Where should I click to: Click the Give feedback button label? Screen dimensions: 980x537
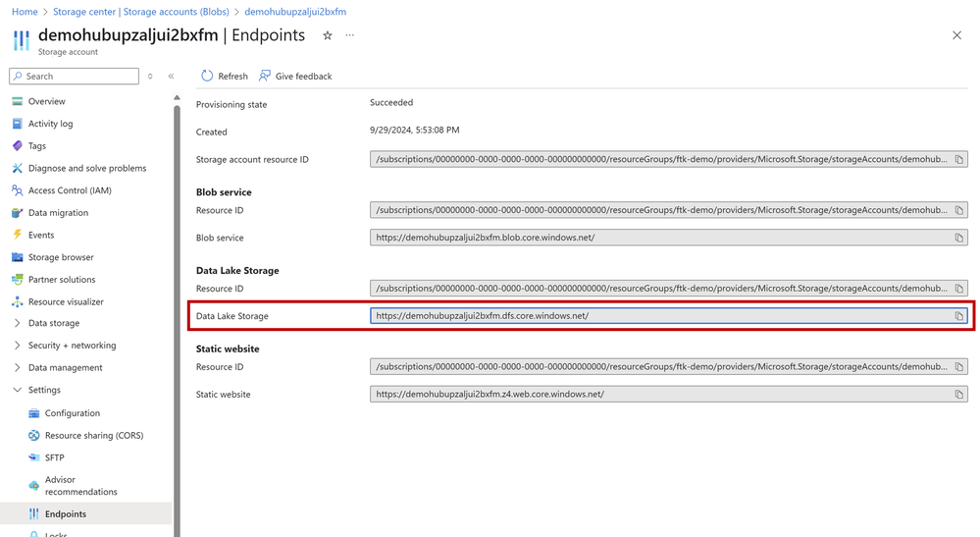point(304,77)
